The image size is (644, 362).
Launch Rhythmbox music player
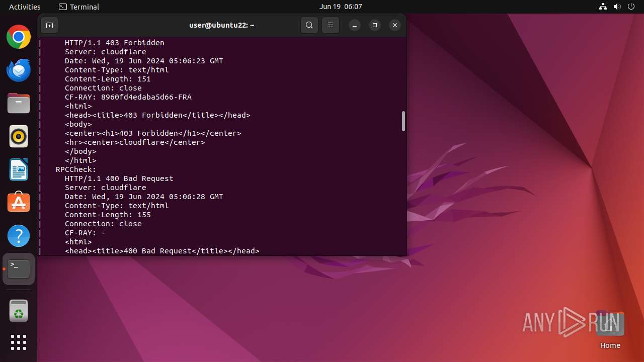pyautogui.click(x=19, y=136)
